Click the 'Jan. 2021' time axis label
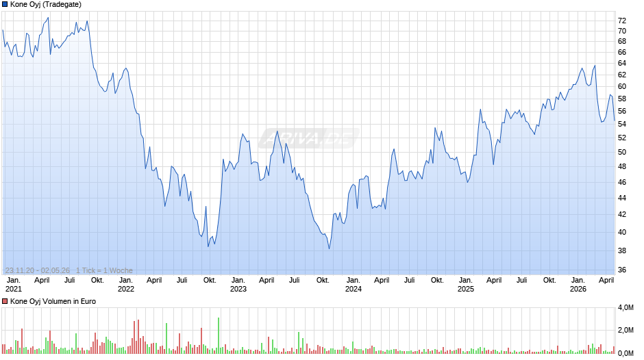 [14, 285]
